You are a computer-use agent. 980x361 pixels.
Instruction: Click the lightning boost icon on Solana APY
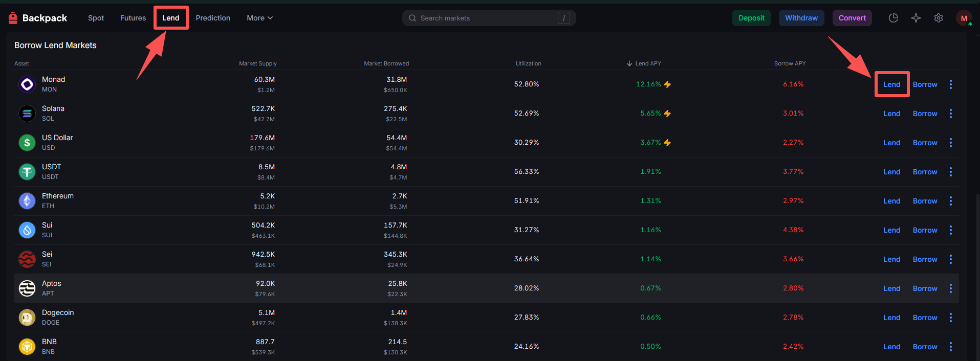coord(667,114)
